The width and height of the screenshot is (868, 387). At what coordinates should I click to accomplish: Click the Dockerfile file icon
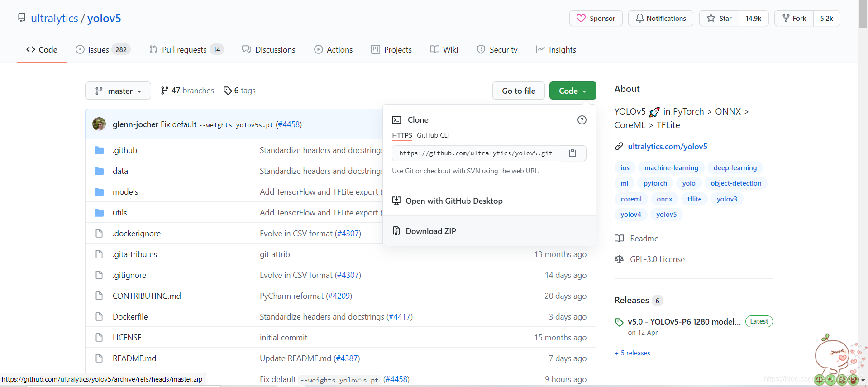pyautogui.click(x=99, y=317)
